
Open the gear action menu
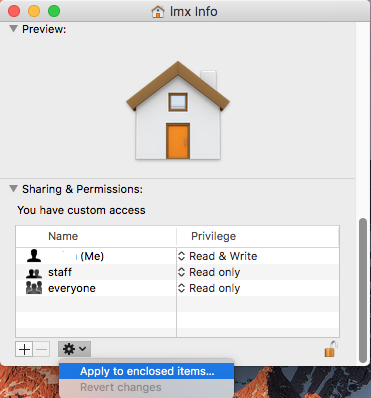74,349
